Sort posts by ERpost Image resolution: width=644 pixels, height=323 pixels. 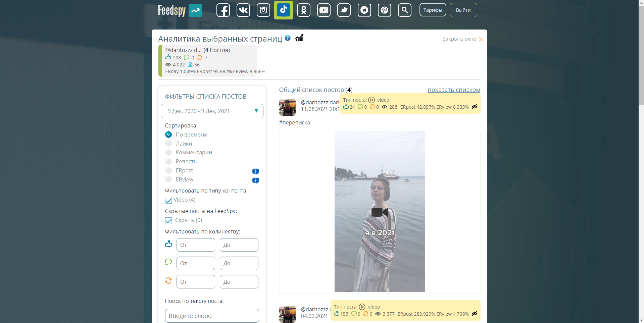179,170
